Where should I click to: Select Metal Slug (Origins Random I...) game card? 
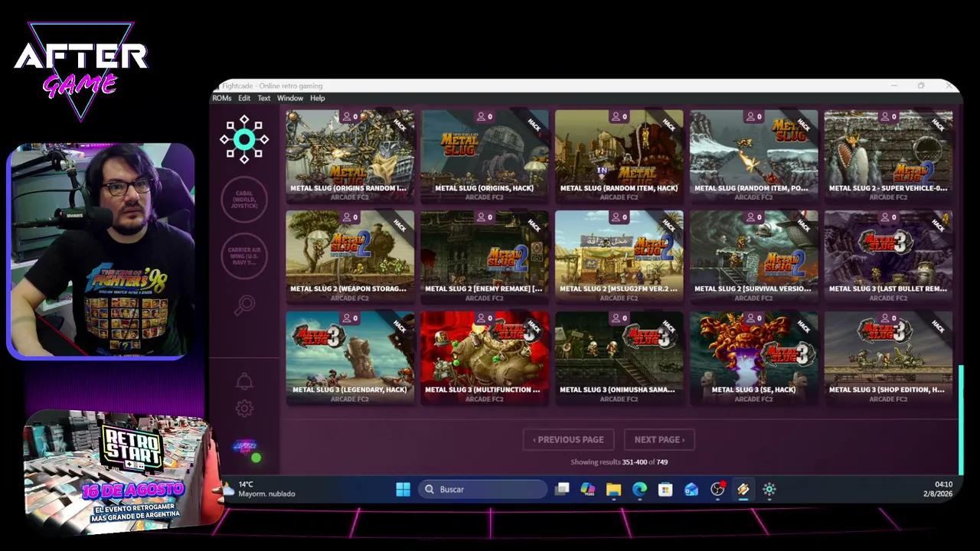pyautogui.click(x=350, y=157)
